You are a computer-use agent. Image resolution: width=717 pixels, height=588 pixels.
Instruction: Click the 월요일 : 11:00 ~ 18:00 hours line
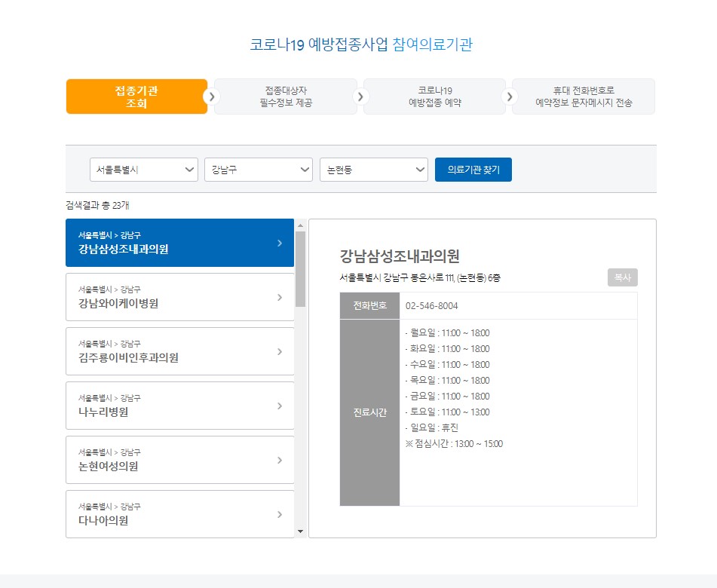(447, 333)
